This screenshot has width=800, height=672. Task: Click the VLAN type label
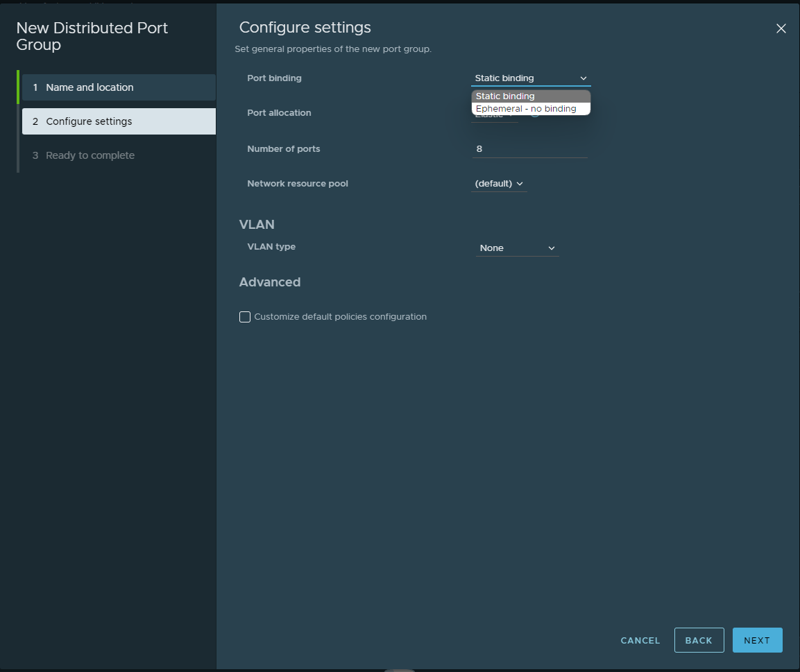point(271,247)
